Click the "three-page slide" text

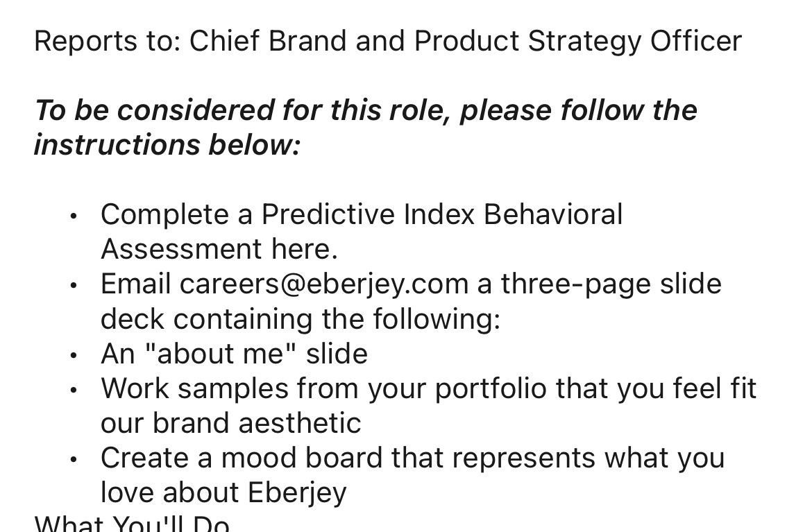tap(611, 284)
